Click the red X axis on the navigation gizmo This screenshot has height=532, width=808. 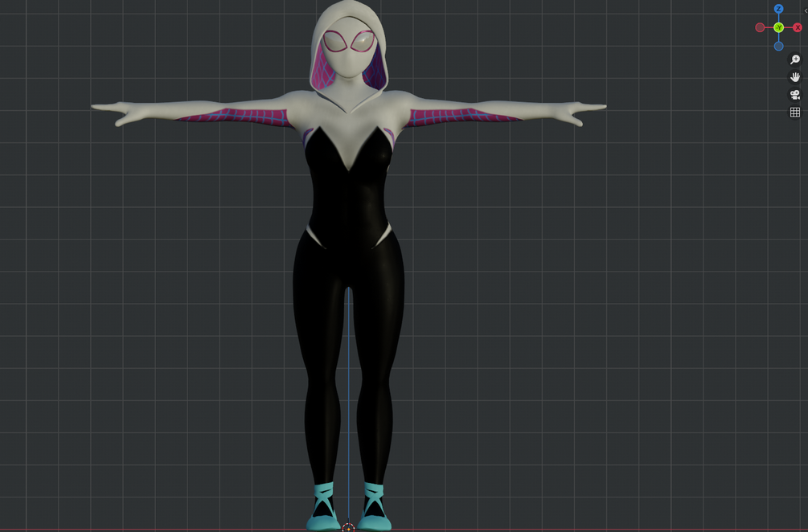[798, 27]
